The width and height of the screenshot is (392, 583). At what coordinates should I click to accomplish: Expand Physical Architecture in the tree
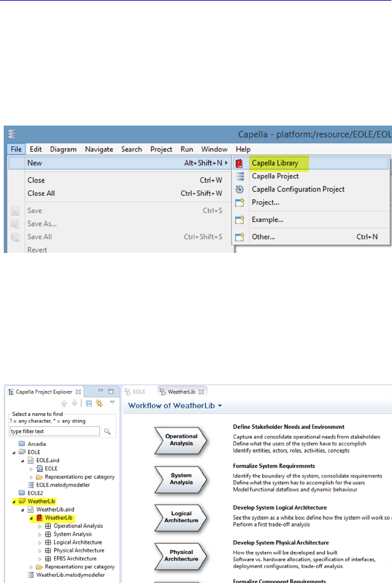tap(40, 551)
